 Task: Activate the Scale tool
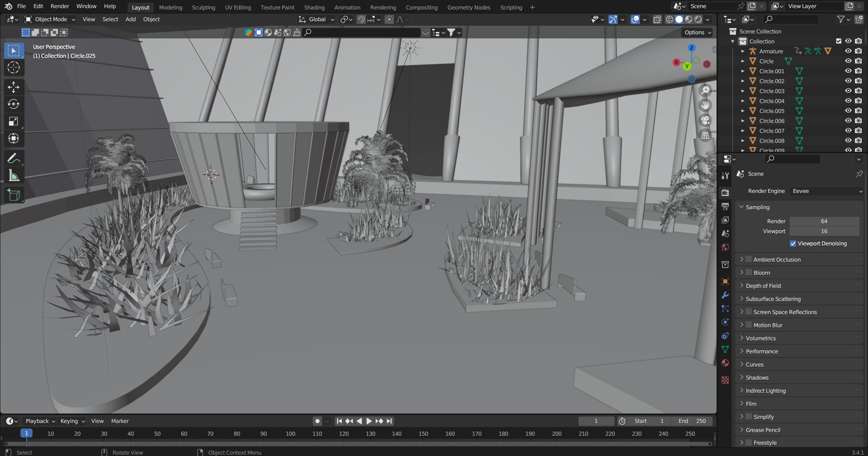coord(14,121)
